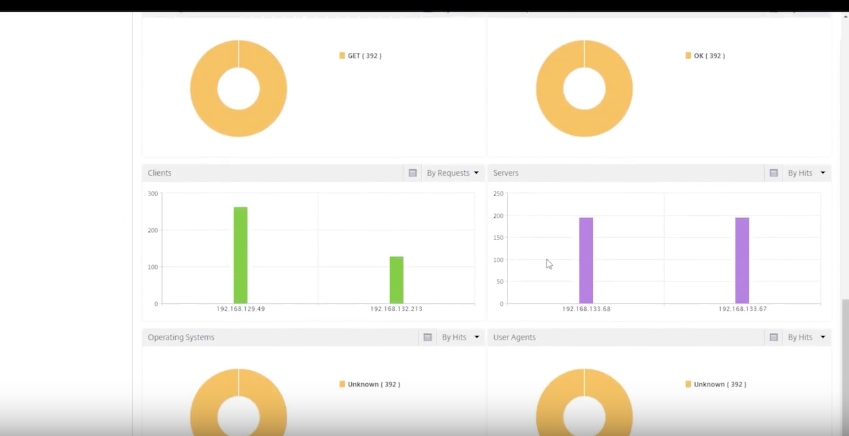Expand the Operating Systems By Hits dropdown

pyautogui.click(x=460, y=337)
